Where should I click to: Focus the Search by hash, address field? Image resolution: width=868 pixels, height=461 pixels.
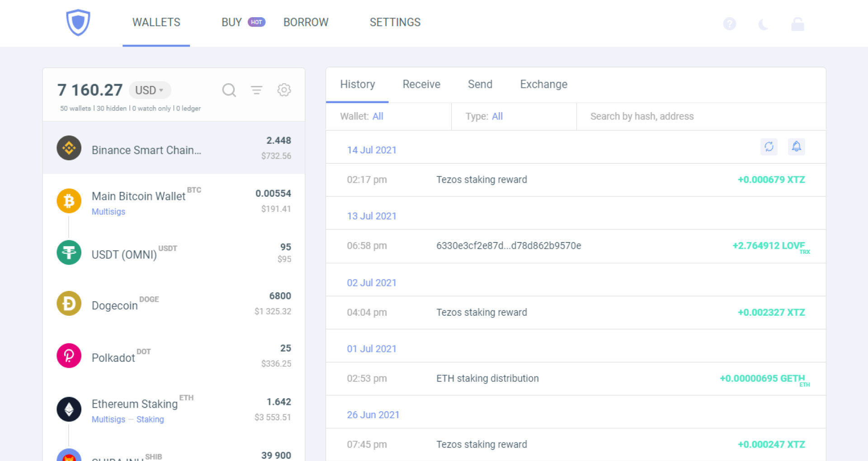click(701, 117)
